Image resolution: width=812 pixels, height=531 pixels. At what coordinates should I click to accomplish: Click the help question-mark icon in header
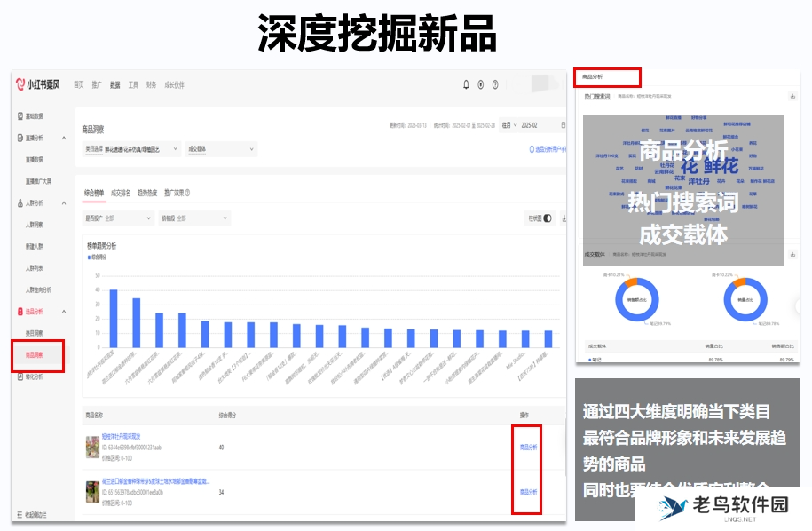click(x=495, y=84)
